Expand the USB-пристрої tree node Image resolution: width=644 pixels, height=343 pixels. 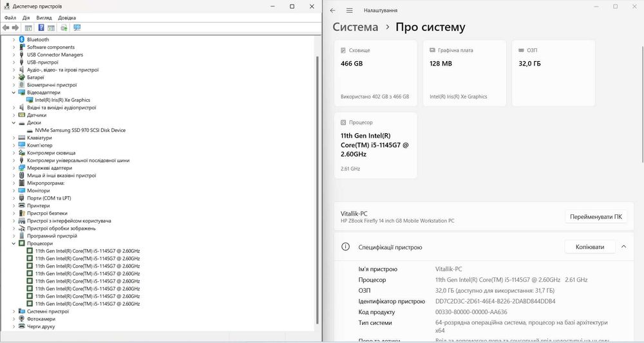[x=14, y=62]
